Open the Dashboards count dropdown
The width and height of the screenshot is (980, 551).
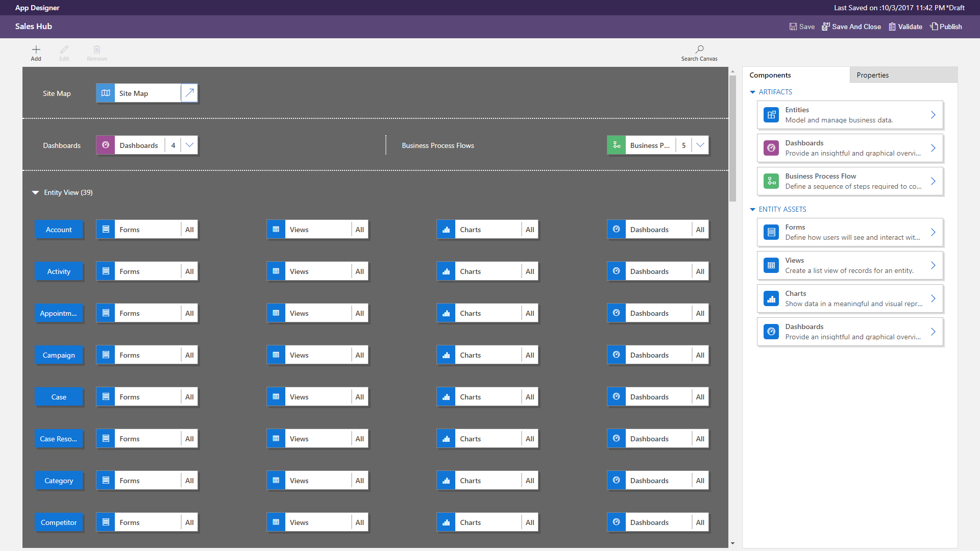(189, 145)
